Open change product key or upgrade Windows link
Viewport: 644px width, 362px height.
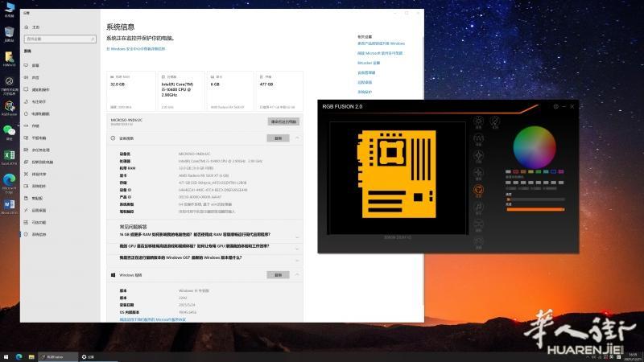pos(381,43)
